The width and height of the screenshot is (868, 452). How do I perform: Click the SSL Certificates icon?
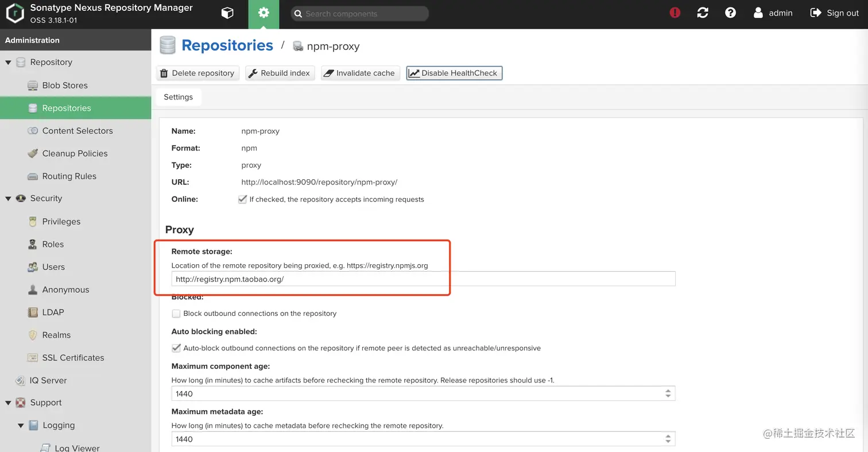pyautogui.click(x=33, y=358)
